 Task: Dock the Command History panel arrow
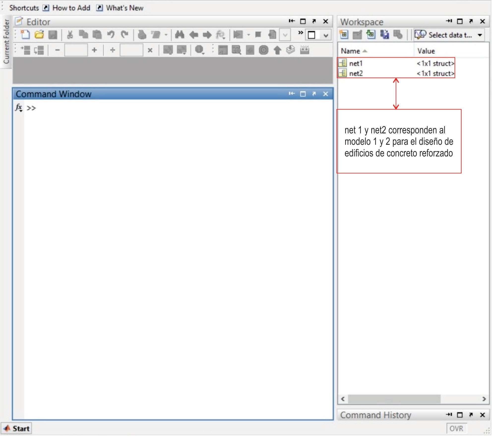point(449,415)
